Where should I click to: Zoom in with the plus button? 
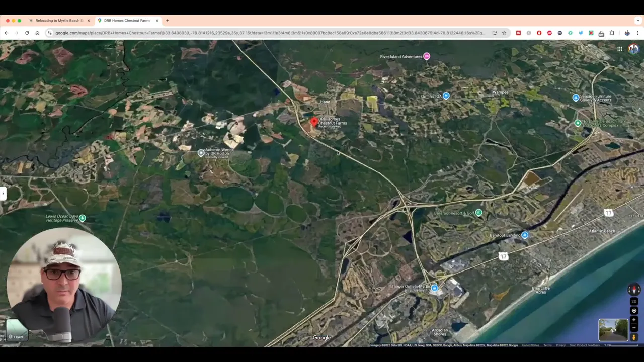(x=634, y=320)
